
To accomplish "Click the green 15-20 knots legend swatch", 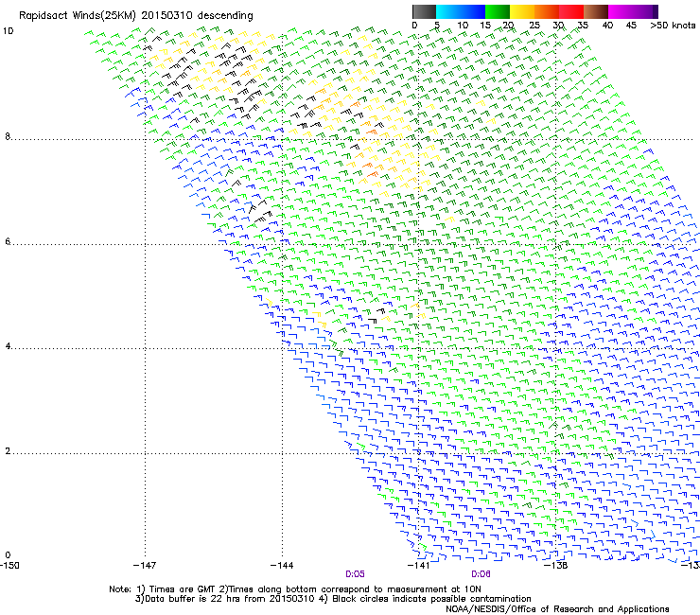I will tap(498, 11).
